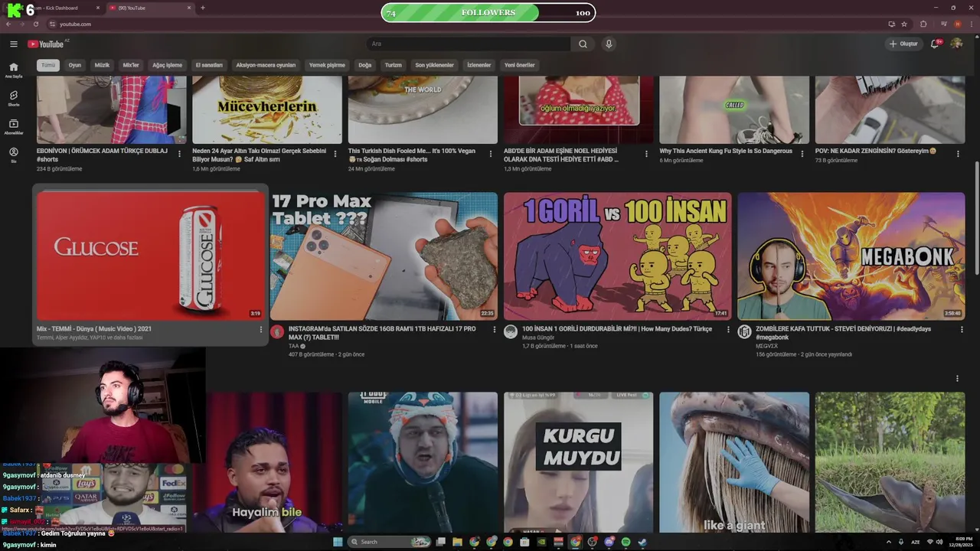
Task: Open the browser extensions puzzle icon
Action: (923, 24)
